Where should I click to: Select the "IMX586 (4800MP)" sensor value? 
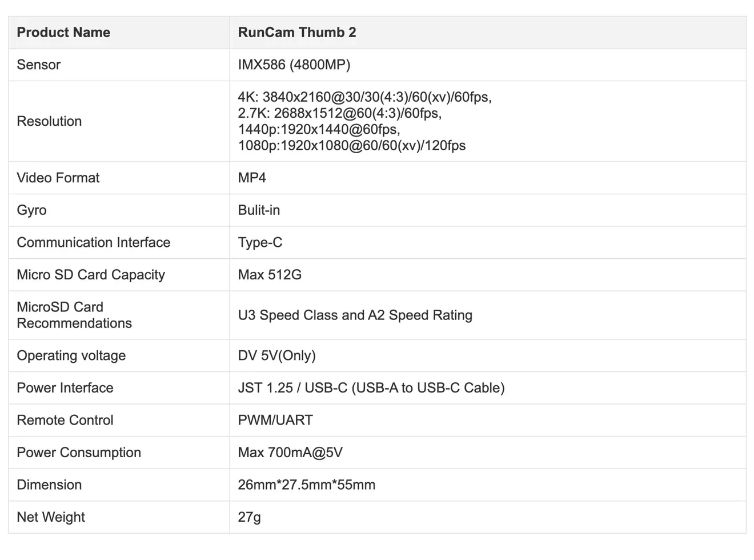tap(294, 65)
